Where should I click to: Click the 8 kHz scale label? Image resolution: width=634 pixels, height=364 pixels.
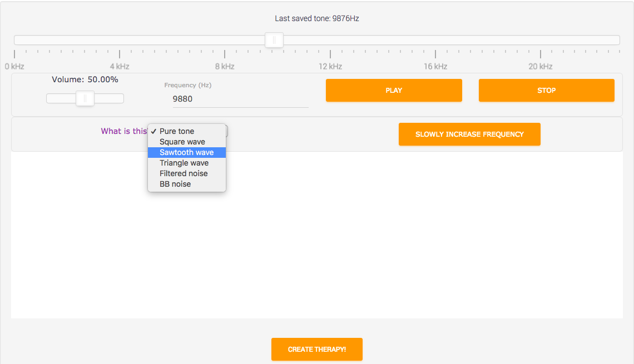tap(225, 66)
